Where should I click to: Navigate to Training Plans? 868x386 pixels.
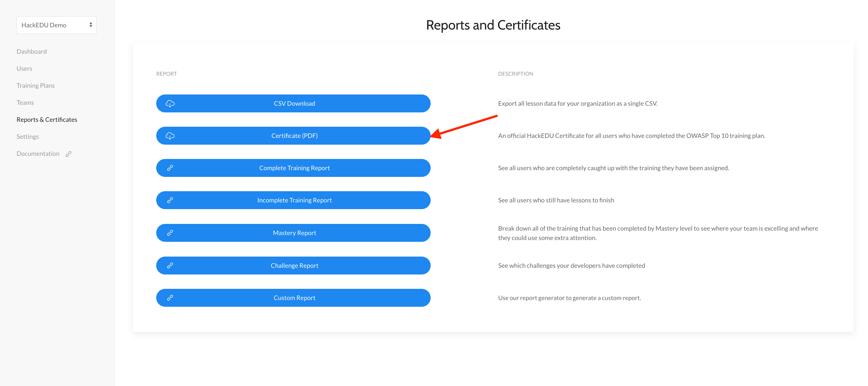pyautogui.click(x=35, y=86)
